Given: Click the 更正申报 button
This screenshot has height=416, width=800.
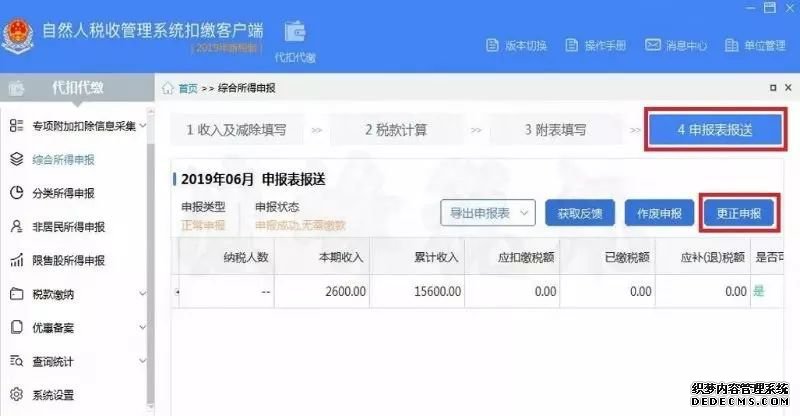Looking at the screenshot, I should (x=739, y=213).
